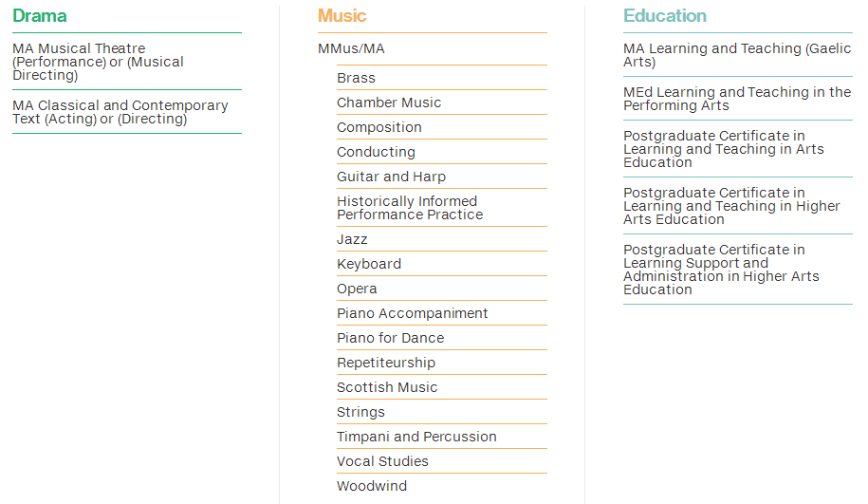Open the Repetiteurship course
This screenshot has height=504, width=868.
(x=386, y=363)
